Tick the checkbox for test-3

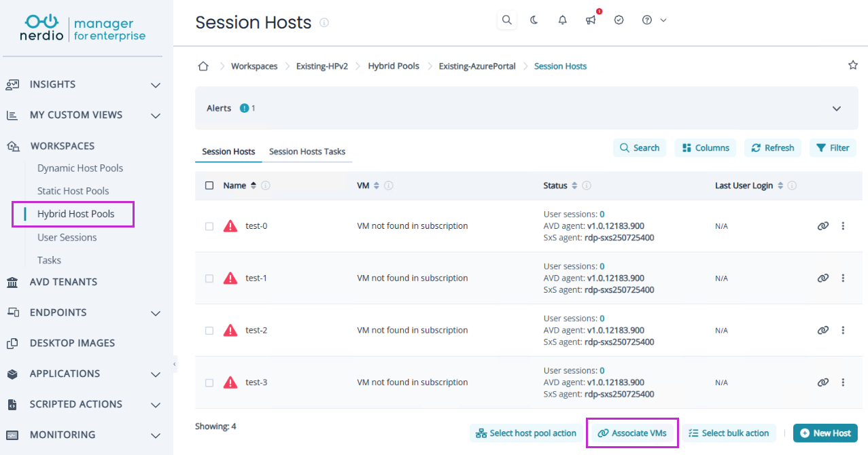pos(209,382)
